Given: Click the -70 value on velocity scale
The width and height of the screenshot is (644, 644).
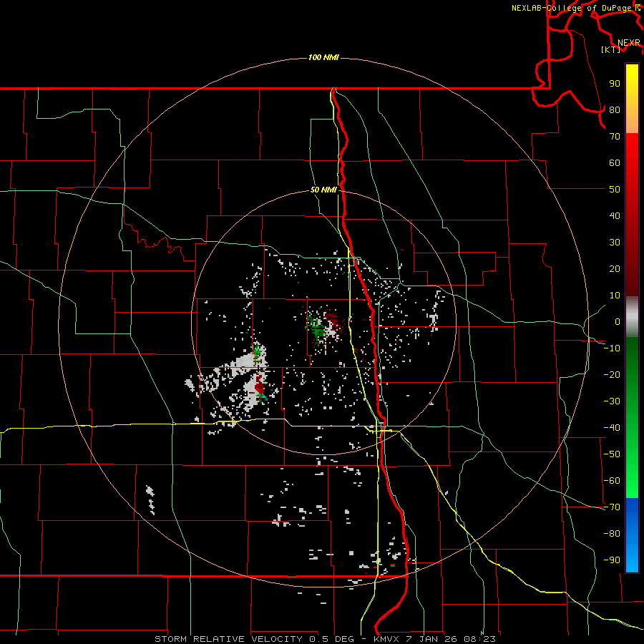Looking at the screenshot, I should click(x=612, y=507).
